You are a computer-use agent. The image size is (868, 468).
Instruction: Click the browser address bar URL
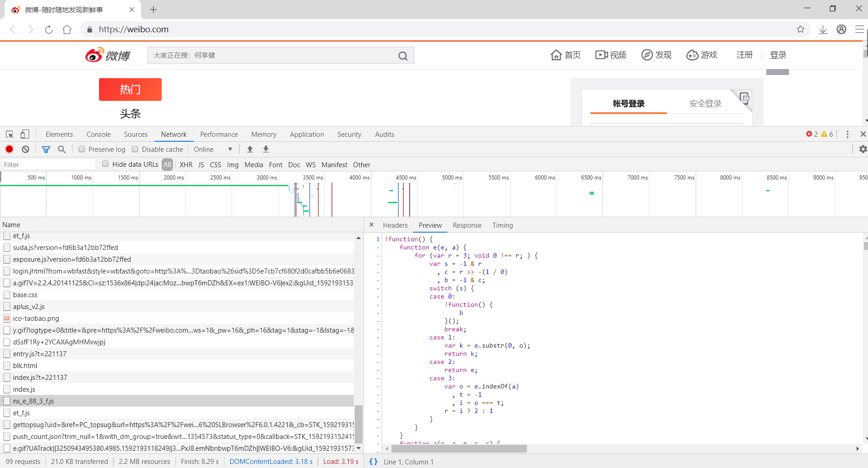point(134,30)
